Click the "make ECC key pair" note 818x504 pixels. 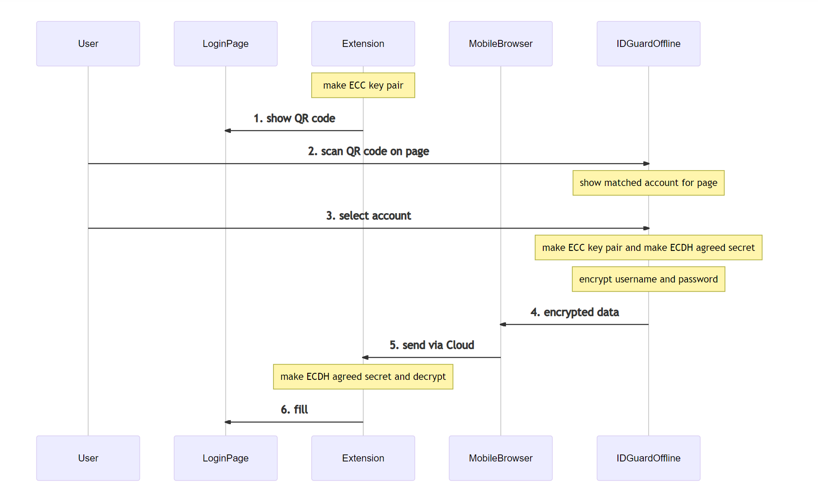click(x=363, y=85)
